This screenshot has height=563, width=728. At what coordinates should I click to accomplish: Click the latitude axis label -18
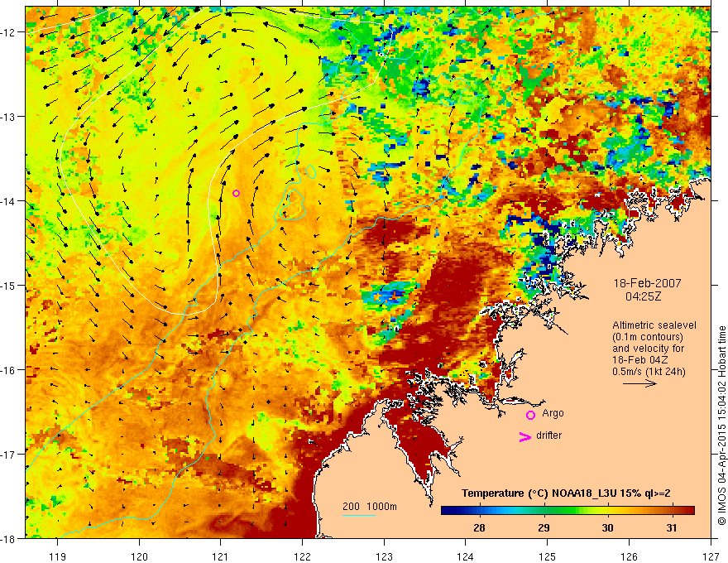[8, 539]
